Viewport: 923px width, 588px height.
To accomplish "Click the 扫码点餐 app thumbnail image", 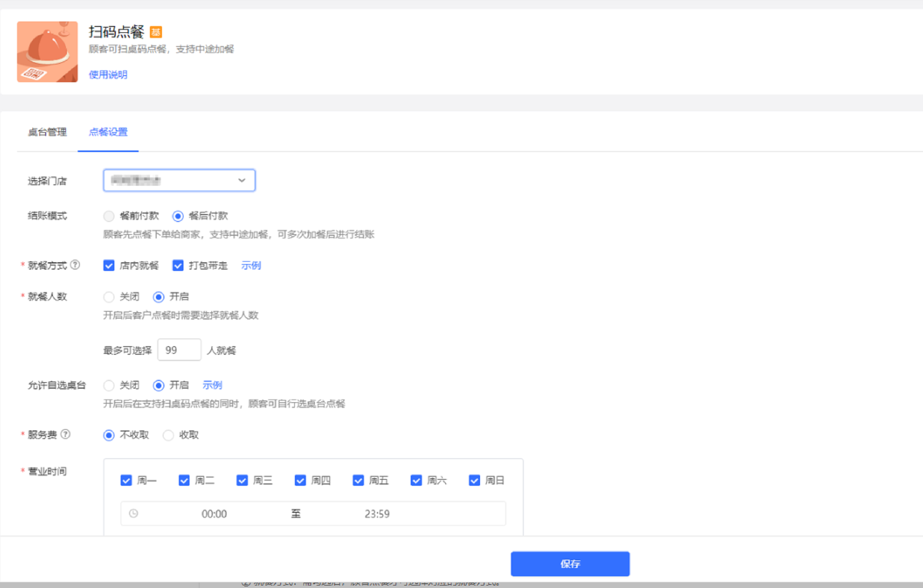I will [47, 52].
